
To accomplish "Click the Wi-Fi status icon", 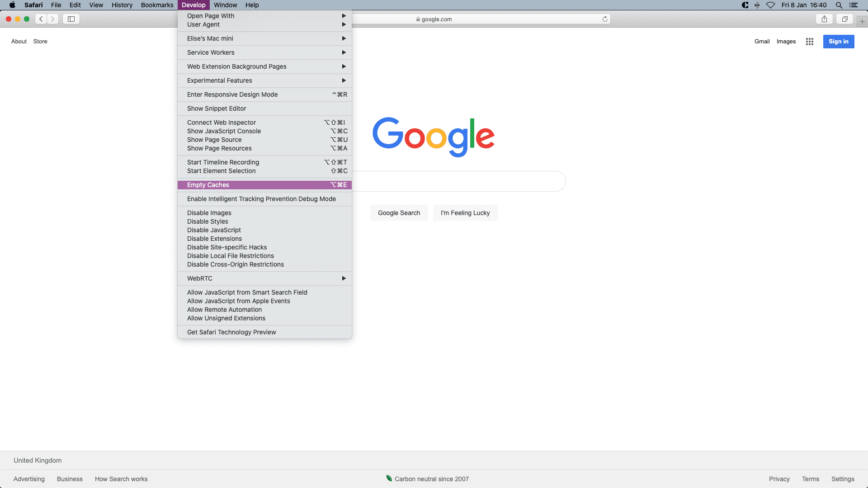I will tap(770, 5).
